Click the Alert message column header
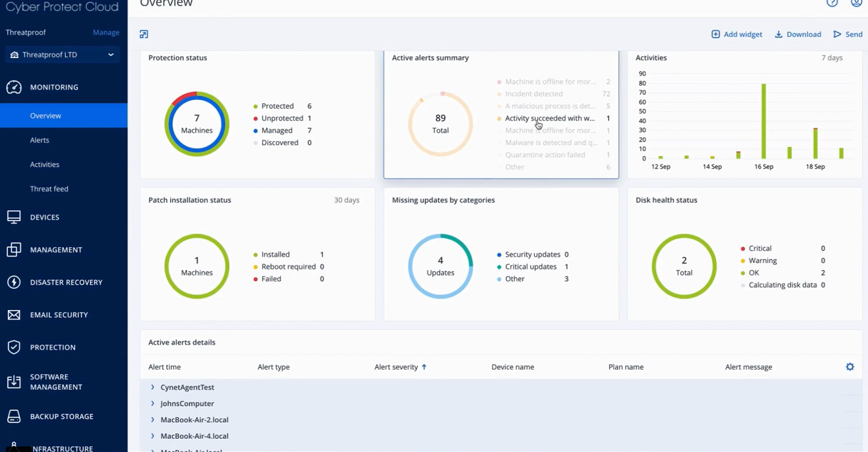 coord(748,367)
